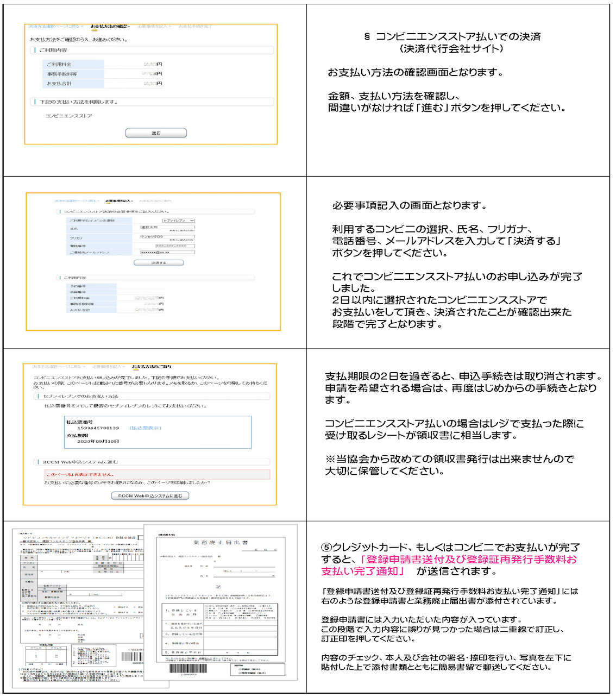Open the 払込票表示 link

point(145,428)
